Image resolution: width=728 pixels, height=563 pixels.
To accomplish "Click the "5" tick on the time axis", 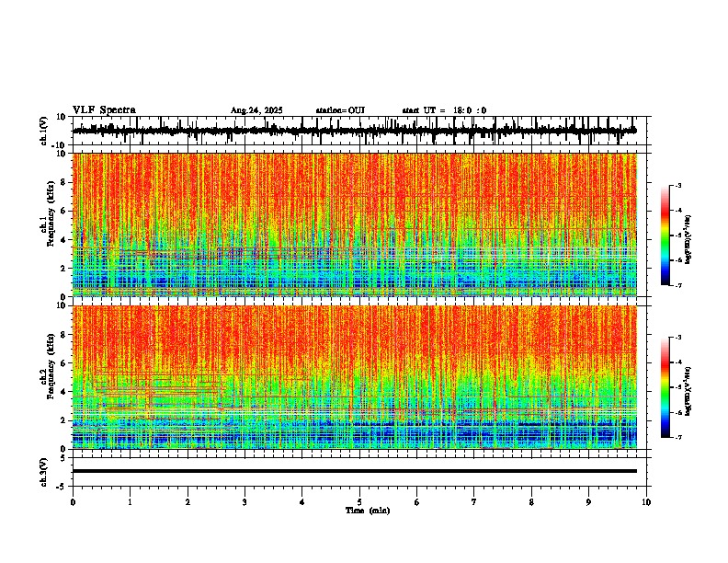I will point(359,502).
